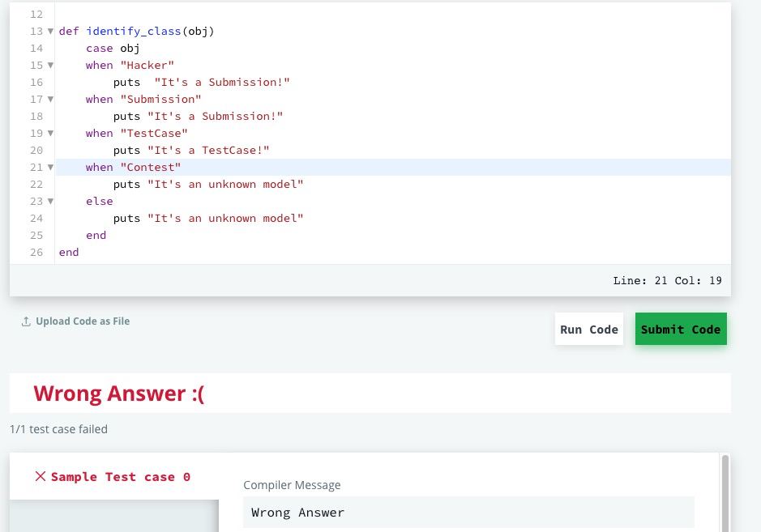
Task: Click line number 16 in the gutter
Action: click(36, 83)
